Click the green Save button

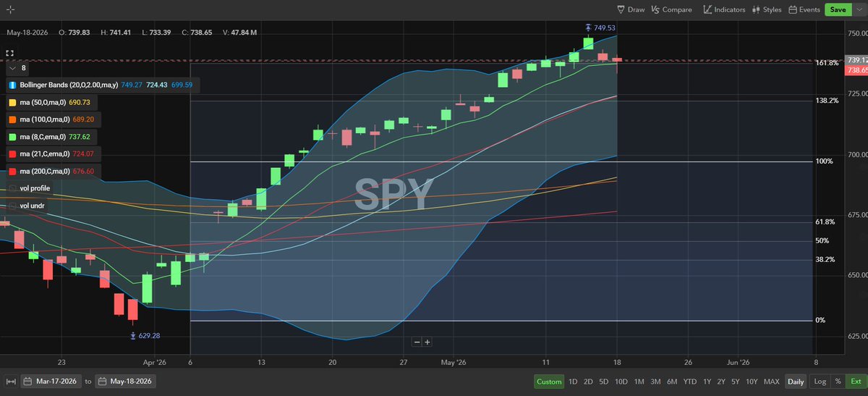(838, 10)
